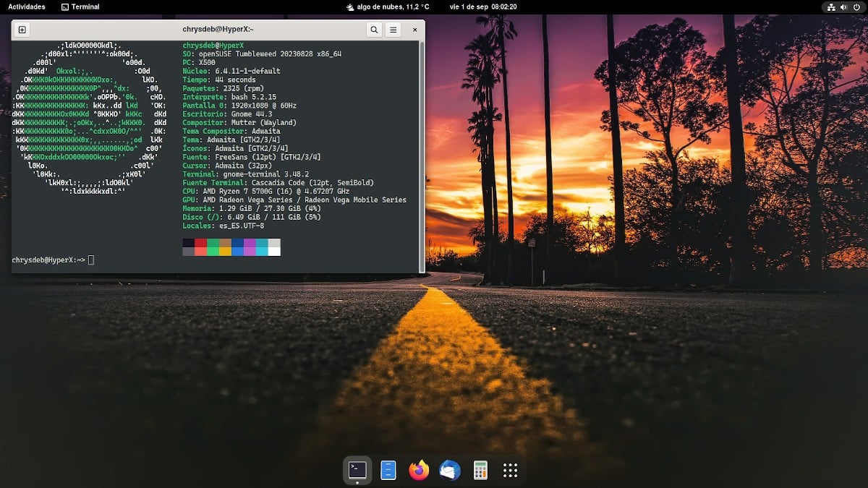This screenshot has width=868, height=488.
Task: Click the "Escritorio: Gnome 44.3" line
Action: (x=227, y=114)
